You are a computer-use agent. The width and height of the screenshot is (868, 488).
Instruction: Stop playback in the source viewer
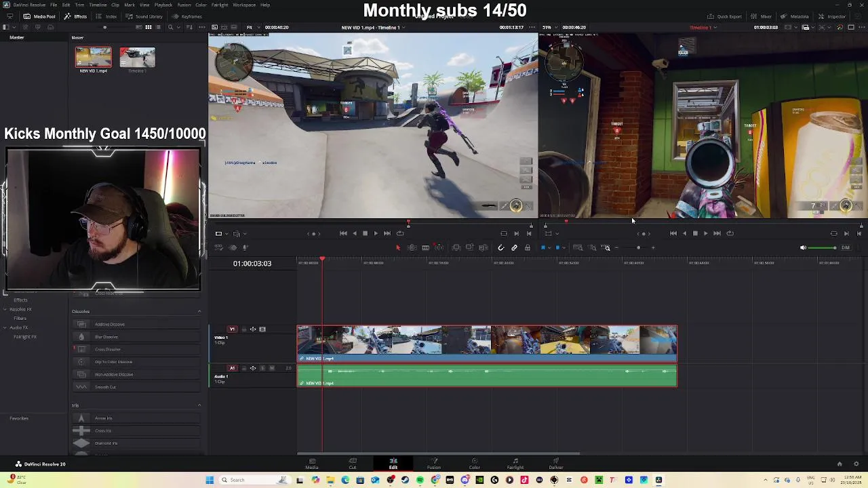[365, 233]
